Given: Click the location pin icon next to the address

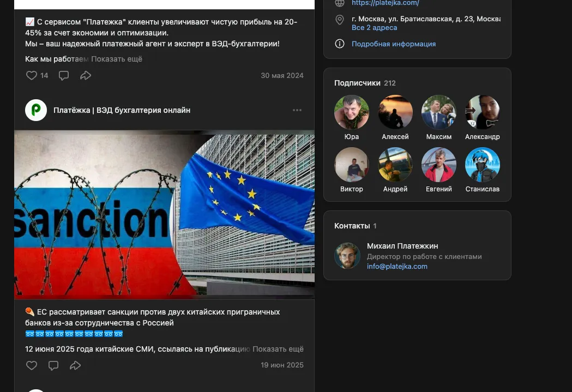Looking at the screenshot, I should (339, 20).
